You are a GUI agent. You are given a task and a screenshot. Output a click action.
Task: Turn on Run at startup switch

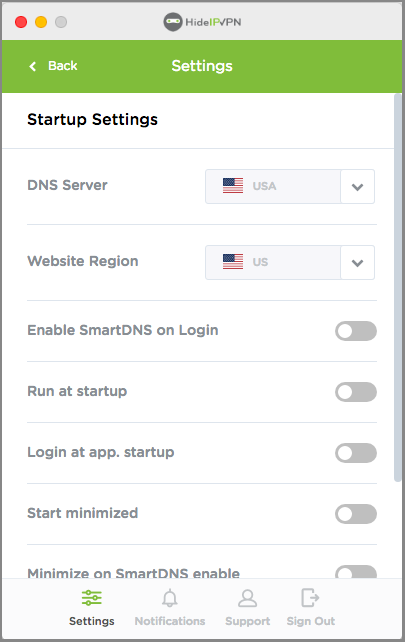(356, 392)
